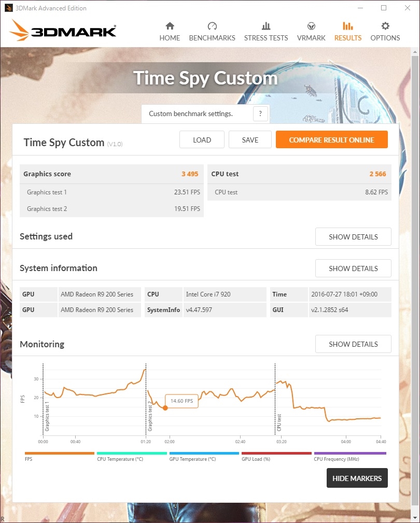Open the Stress Tests chart icon

[x=266, y=26]
